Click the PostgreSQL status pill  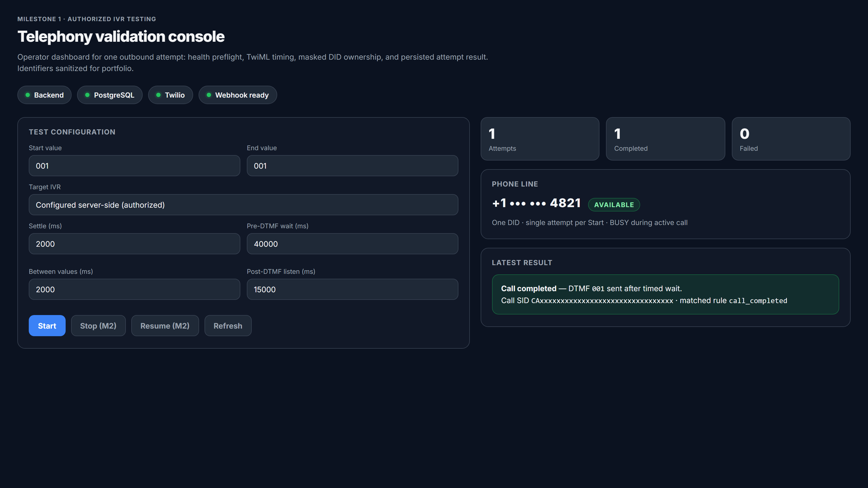[x=110, y=95]
